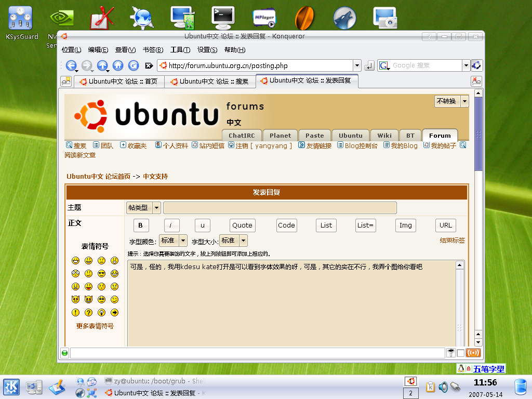Insert the arrow emoticon
This screenshot has width=532, height=399.
(115, 312)
